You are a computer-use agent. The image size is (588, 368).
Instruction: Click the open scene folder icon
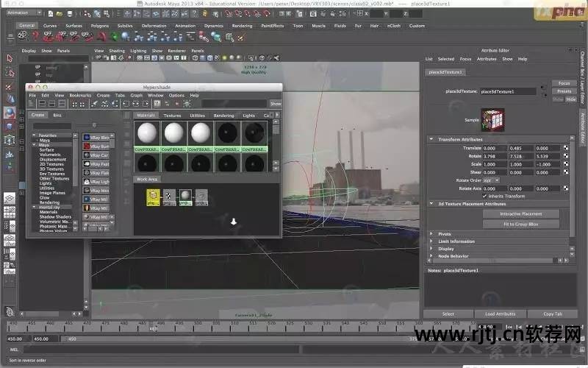(60, 14)
